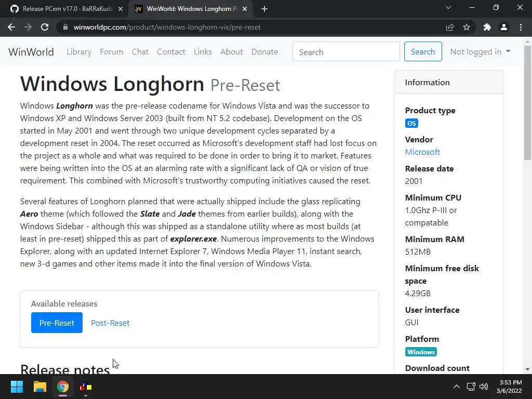Click the OS product type badge
Image resolution: width=532 pixels, height=399 pixels.
[411, 123]
